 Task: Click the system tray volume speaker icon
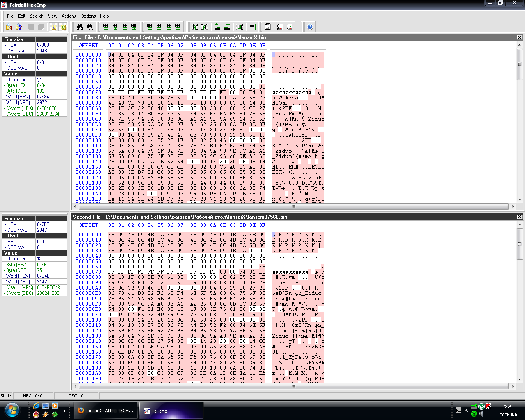(481, 414)
